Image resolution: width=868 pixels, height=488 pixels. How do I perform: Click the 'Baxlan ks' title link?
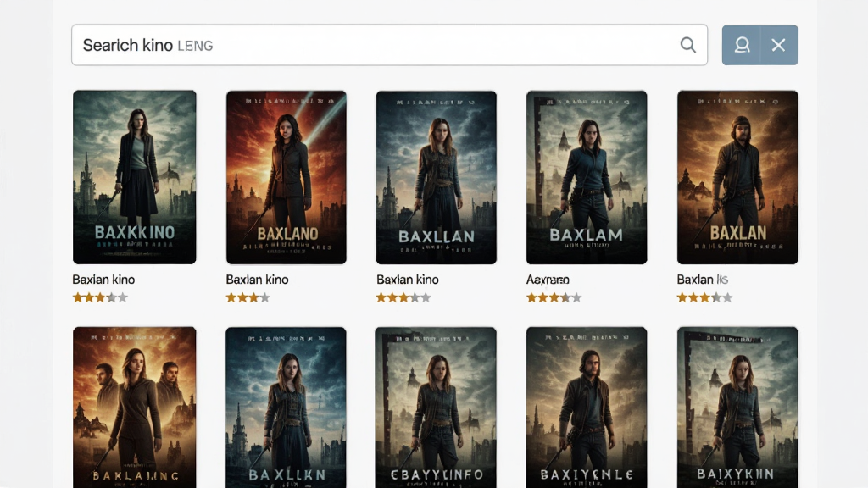point(702,280)
